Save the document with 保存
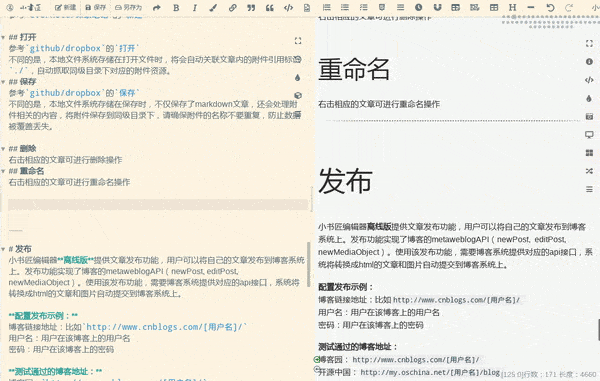Viewport: 600px width, 381px height. pyautogui.click(x=96, y=7)
